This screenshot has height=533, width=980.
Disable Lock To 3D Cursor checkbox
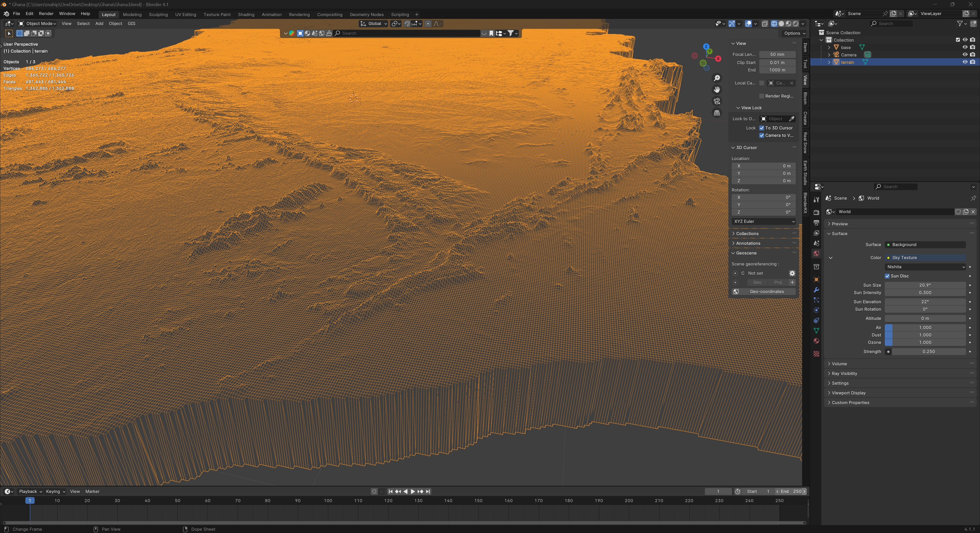pos(762,128)
